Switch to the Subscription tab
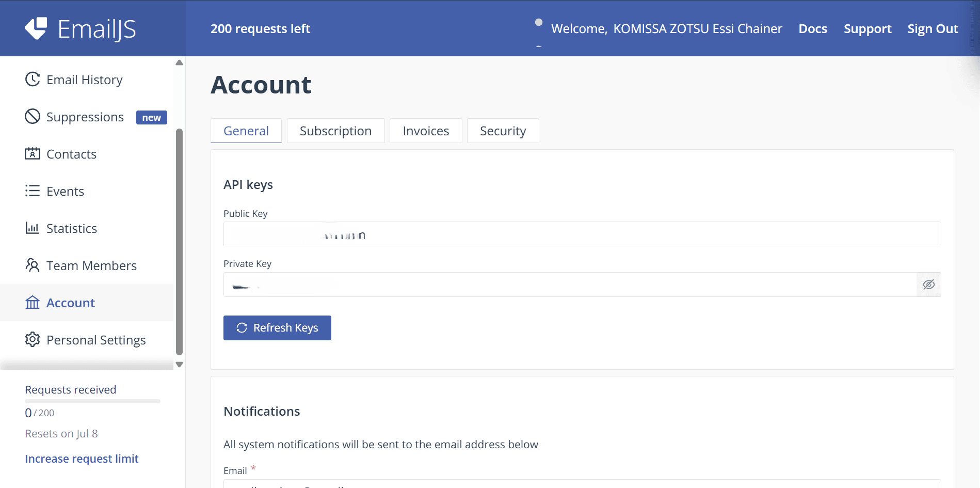Screen dimensions: 980x488 [x=335, y=131]
